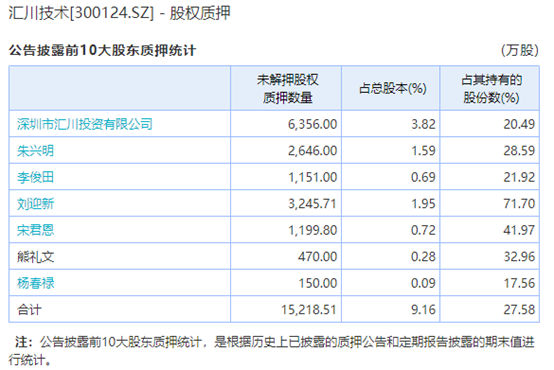This screenshot has width=554, height=370.
Task: Click the 未解押股权质押数量 column header
Action: point(286,88)
